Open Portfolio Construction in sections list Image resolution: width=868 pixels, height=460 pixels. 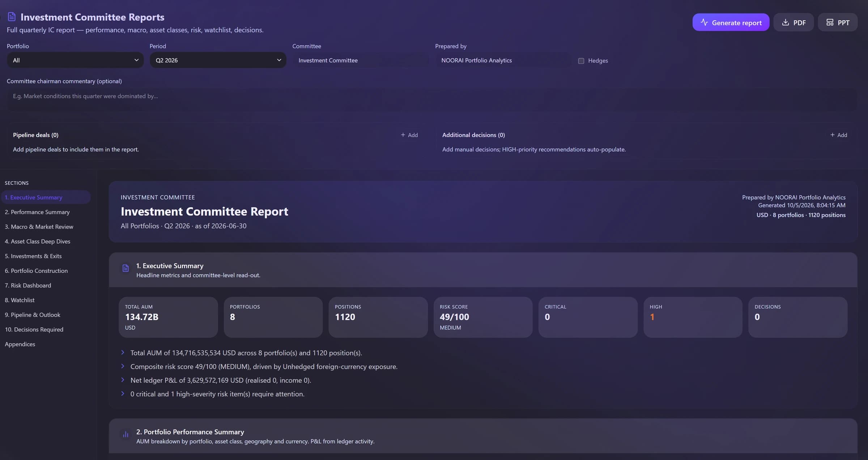click(46, 271)
